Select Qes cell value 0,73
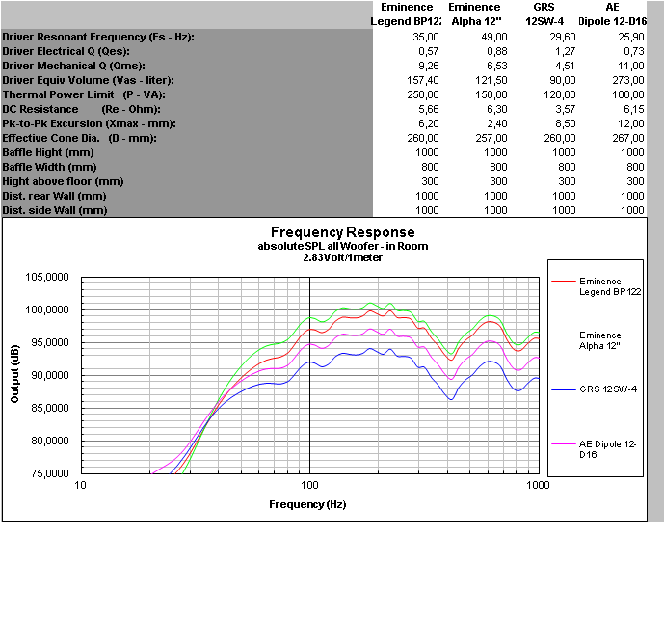The image size is (664, 644). (x=634, y=51)
